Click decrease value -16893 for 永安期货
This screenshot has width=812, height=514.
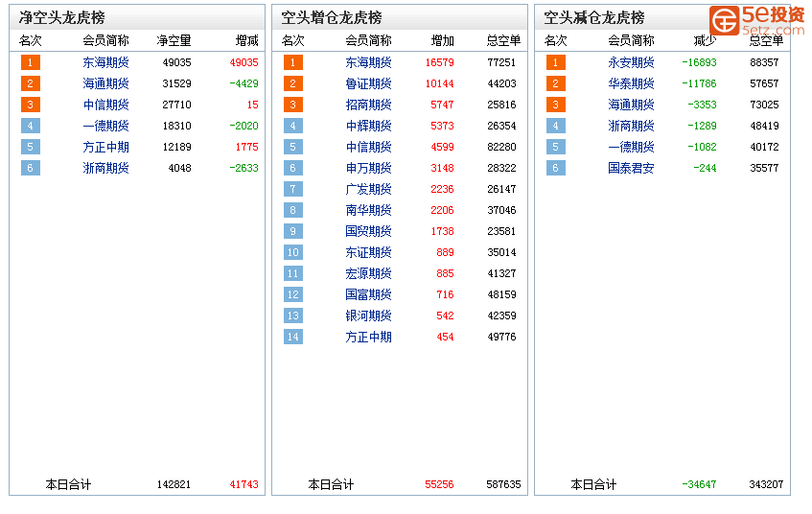coord(699,62)
